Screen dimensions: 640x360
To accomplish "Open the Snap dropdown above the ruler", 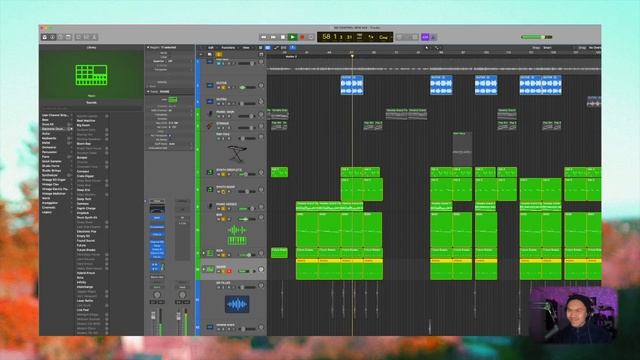I will point(548,48).
